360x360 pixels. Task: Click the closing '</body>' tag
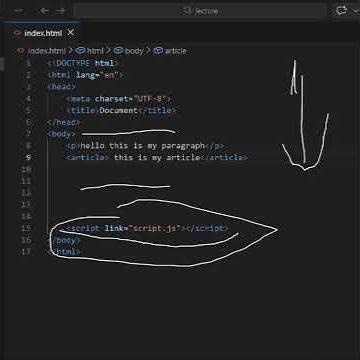[64, 240]
